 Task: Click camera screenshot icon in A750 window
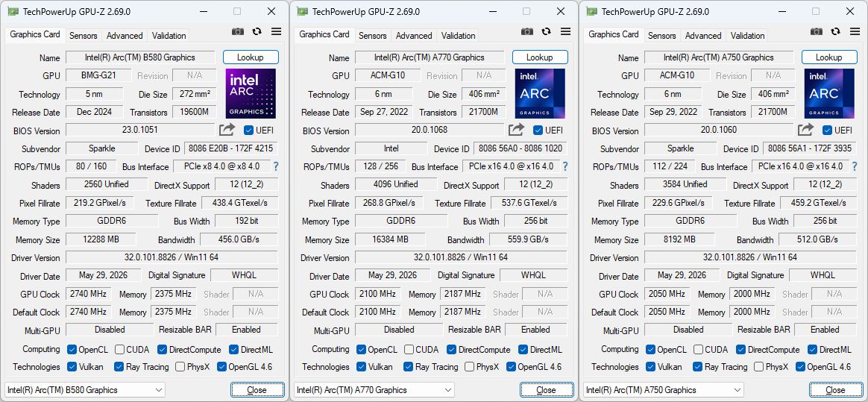click(816, 31)
